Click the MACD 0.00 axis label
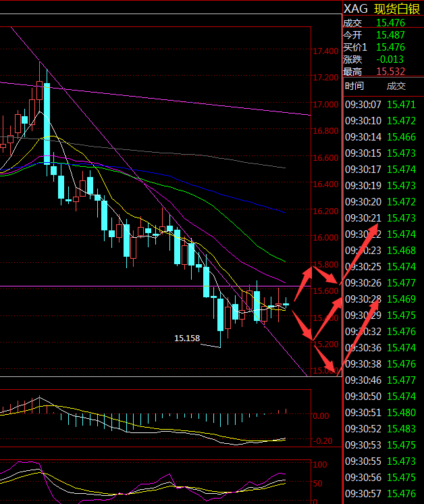This screenshot has width=424, height=504. click(321, 416)
